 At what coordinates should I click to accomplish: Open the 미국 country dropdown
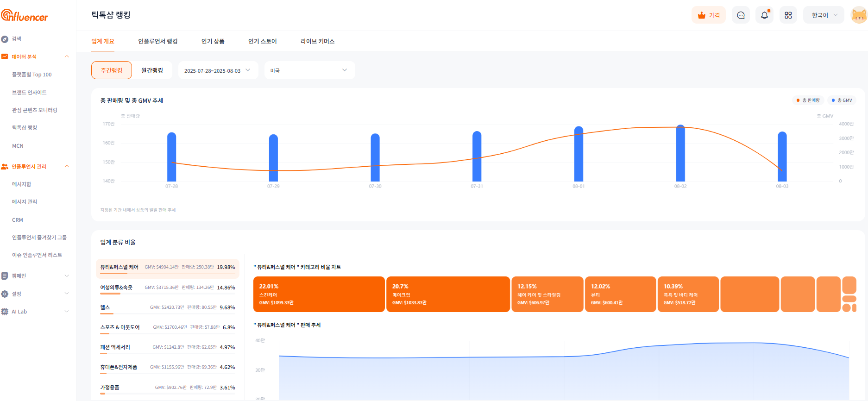coord(309,70)
